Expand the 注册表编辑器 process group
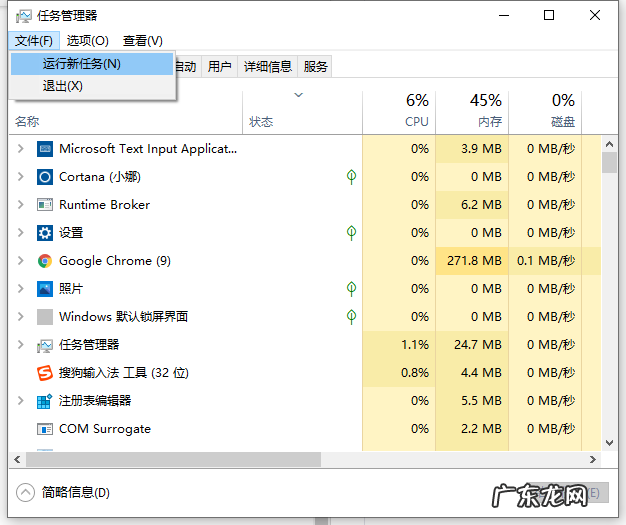This screenshot has height=525, width=626. coord(21,400)
